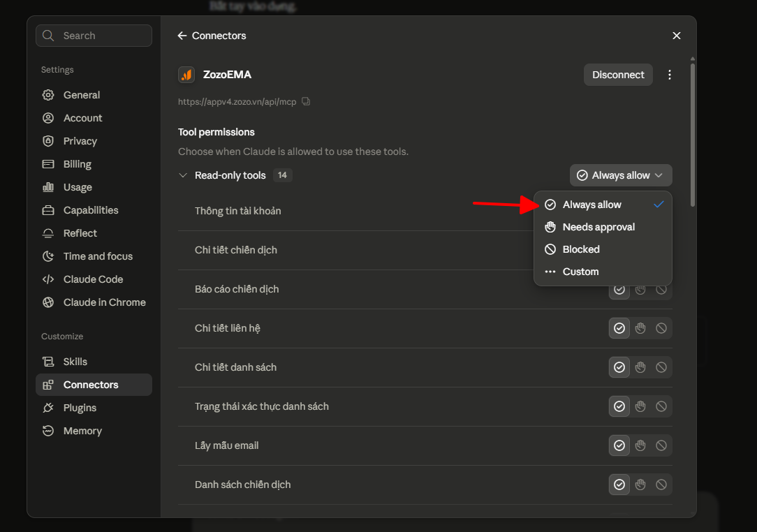The height and width of the screenshot is (532, 757).
Task: Click the https://appv4.zozo.vn/api/mcp URL
Action: (237, 102)
